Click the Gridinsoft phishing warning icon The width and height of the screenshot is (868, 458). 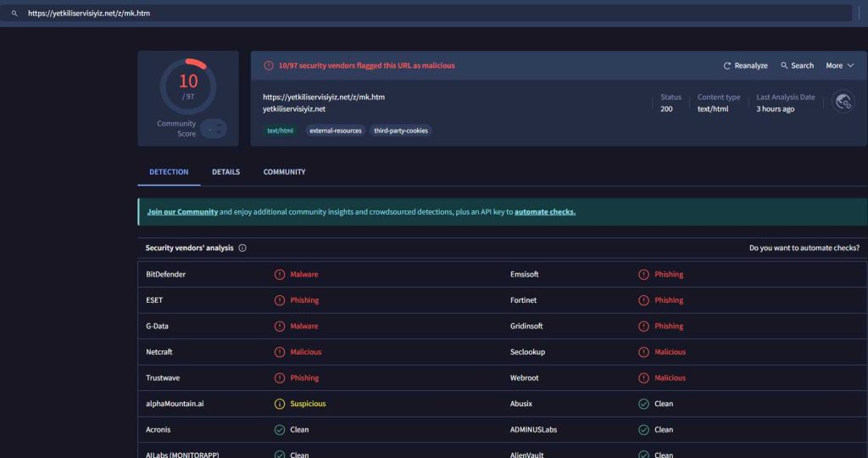643,327
